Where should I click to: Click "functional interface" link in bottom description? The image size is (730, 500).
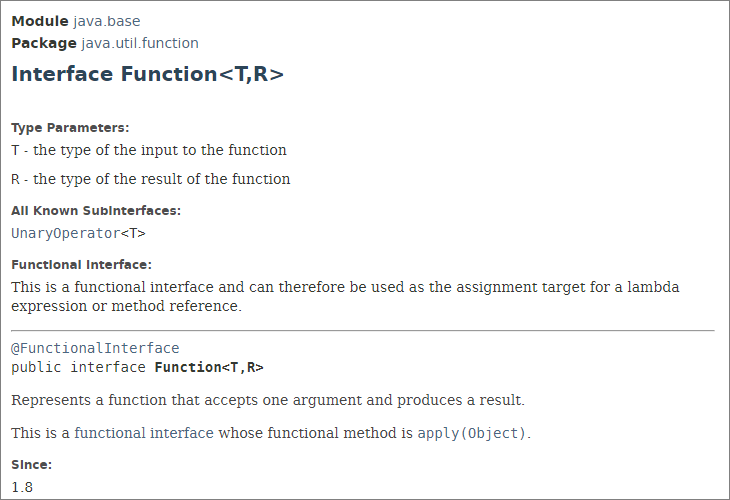click(144, 433)
